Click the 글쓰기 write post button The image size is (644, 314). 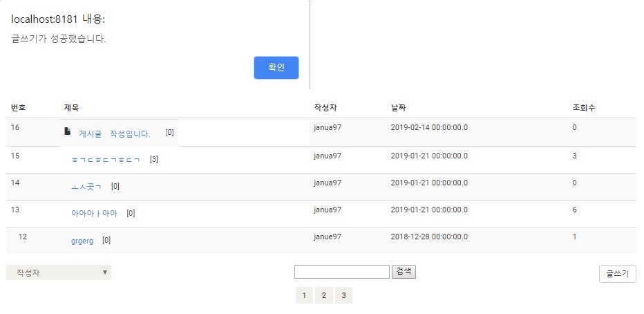pos(618,274)
